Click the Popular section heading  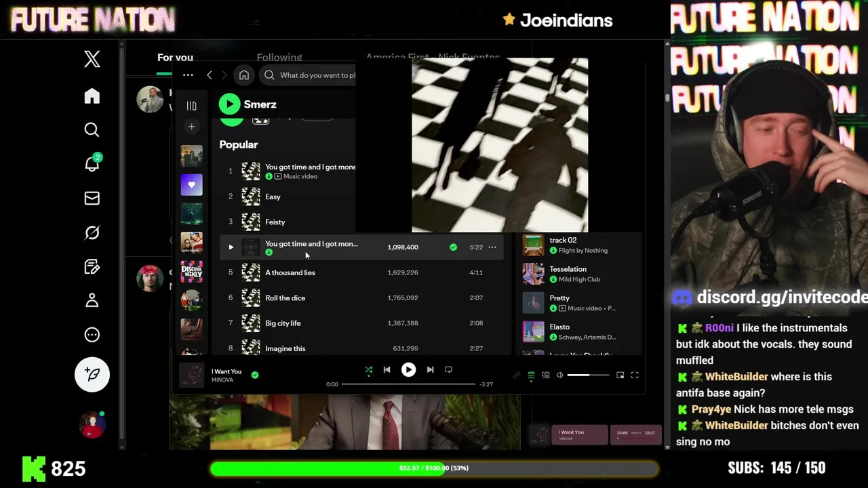point(239,144)
